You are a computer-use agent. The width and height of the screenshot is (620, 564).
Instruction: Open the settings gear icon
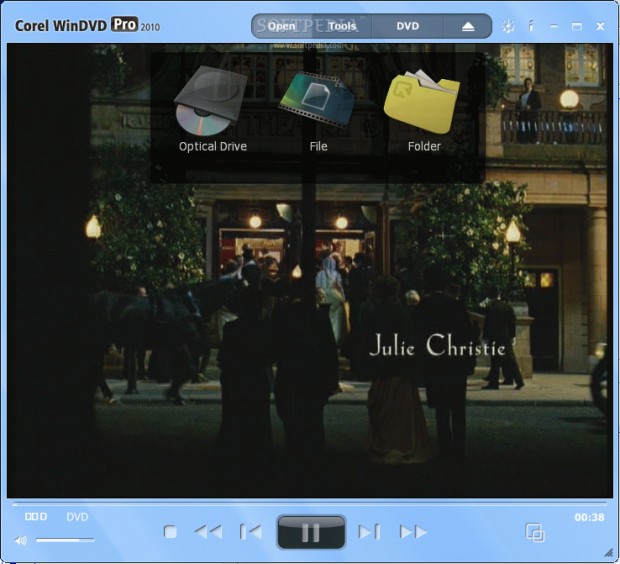[x=508, y=26]
